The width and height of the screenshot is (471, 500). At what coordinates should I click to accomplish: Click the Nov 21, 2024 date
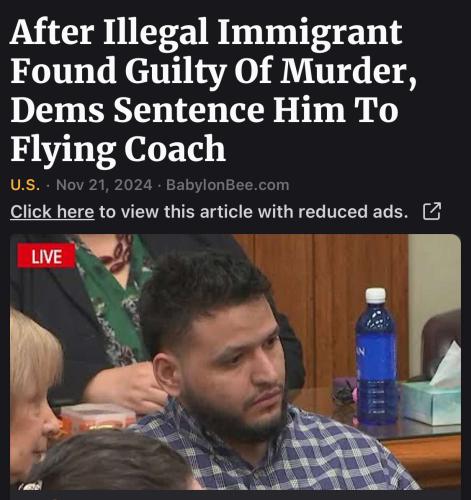[x=104, y=185]
